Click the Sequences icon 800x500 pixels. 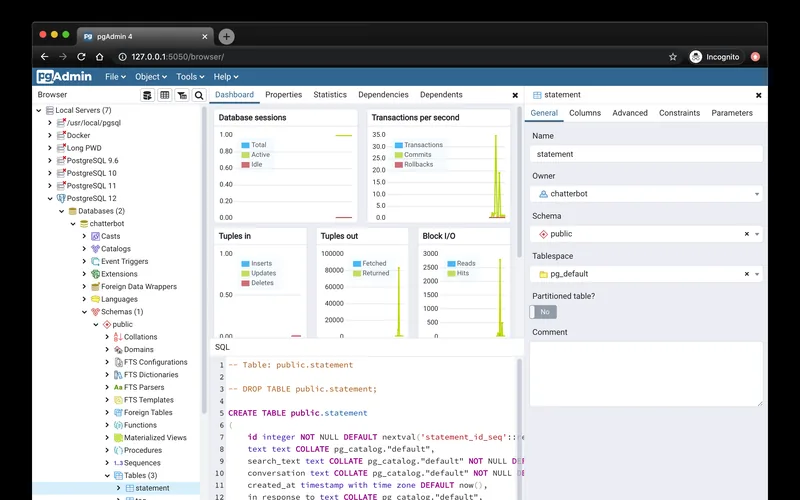[x=118, y=463]
